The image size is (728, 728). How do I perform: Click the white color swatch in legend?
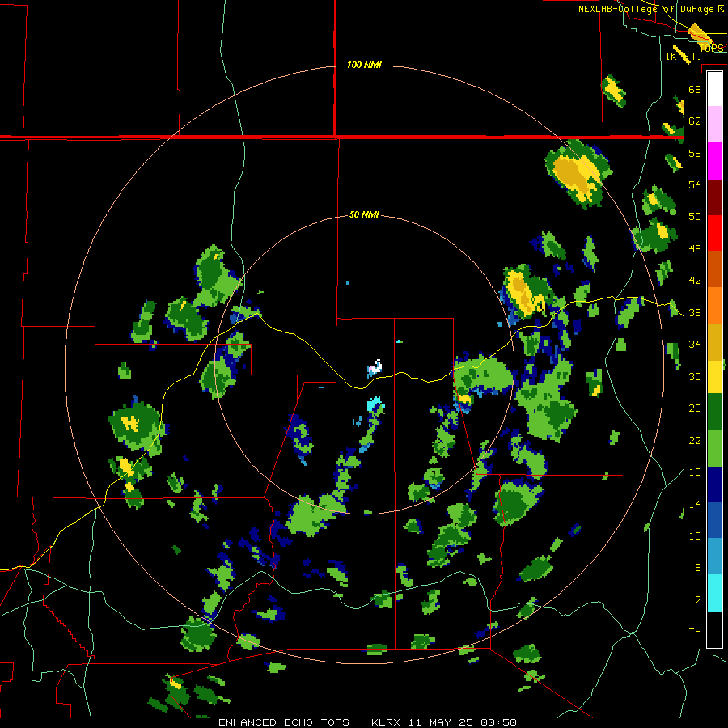tap(714, 89)
